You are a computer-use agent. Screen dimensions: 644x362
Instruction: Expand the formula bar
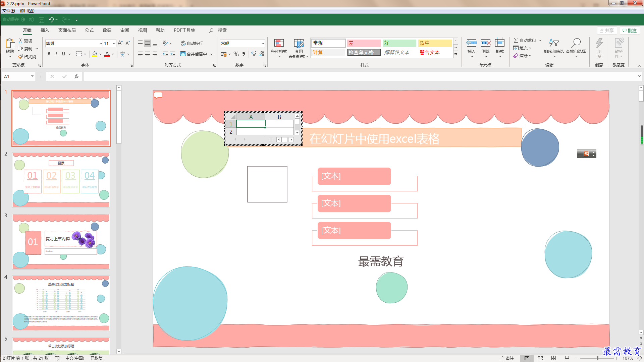tap(639, 76)
